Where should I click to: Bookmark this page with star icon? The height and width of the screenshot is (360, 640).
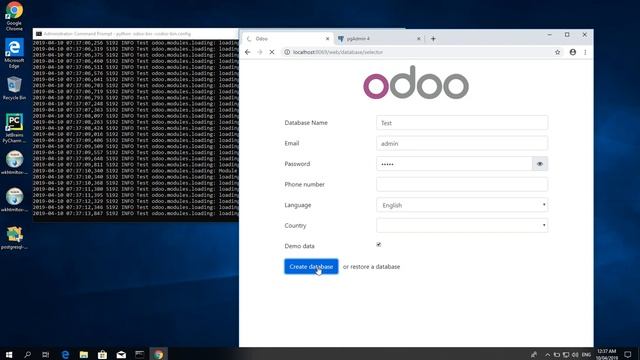[x=558, y=52]
